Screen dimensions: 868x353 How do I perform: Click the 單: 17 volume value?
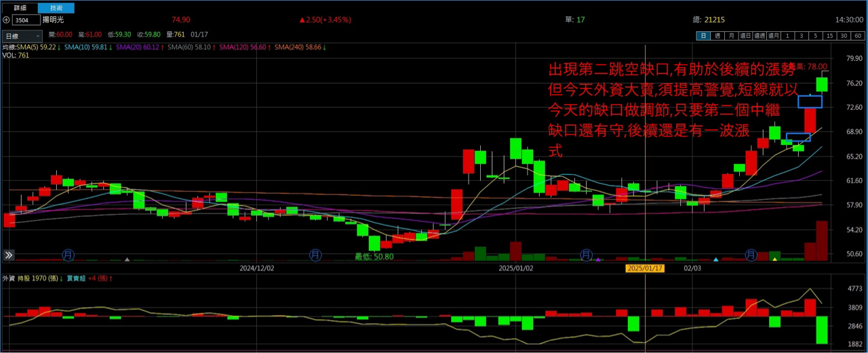coord(575,20)
